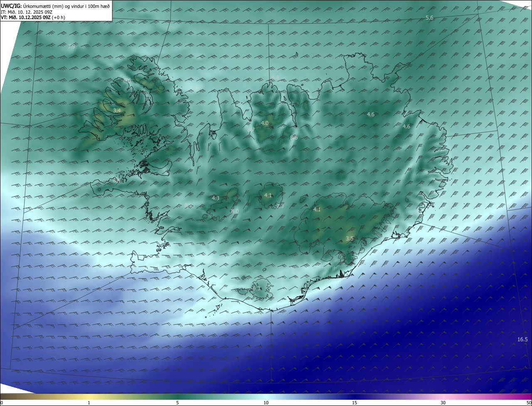This screenshot has width=532, height=406.
Task: Click the 5.6 value label on the map
Action: [x=430, y=18]
